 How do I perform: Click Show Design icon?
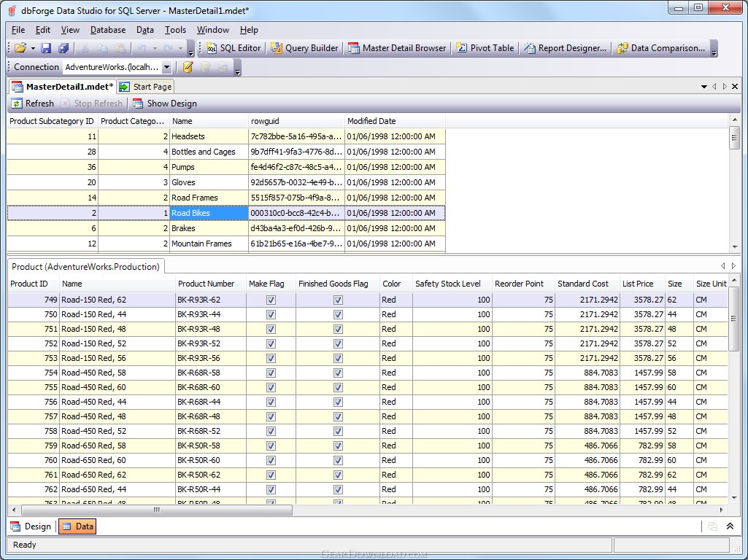click(138, 104)
